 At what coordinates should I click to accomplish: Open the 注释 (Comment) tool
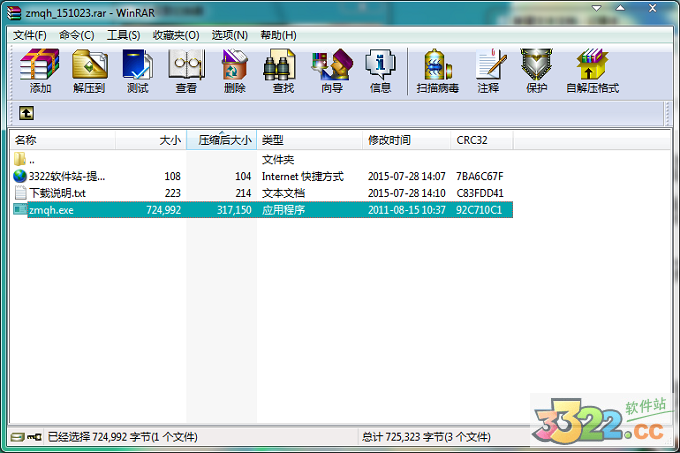[489, 71]
